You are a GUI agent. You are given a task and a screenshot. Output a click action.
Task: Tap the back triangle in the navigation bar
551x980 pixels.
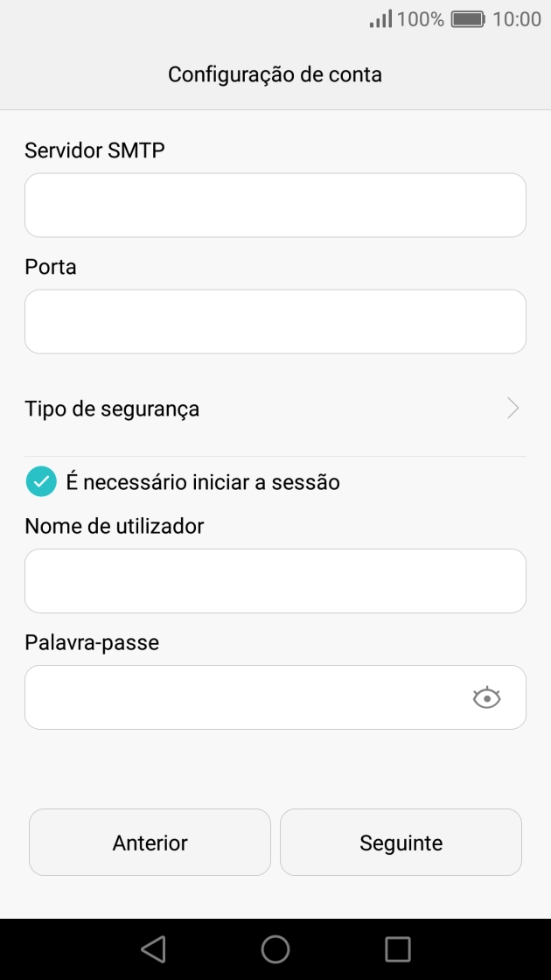tap(151, 948)
